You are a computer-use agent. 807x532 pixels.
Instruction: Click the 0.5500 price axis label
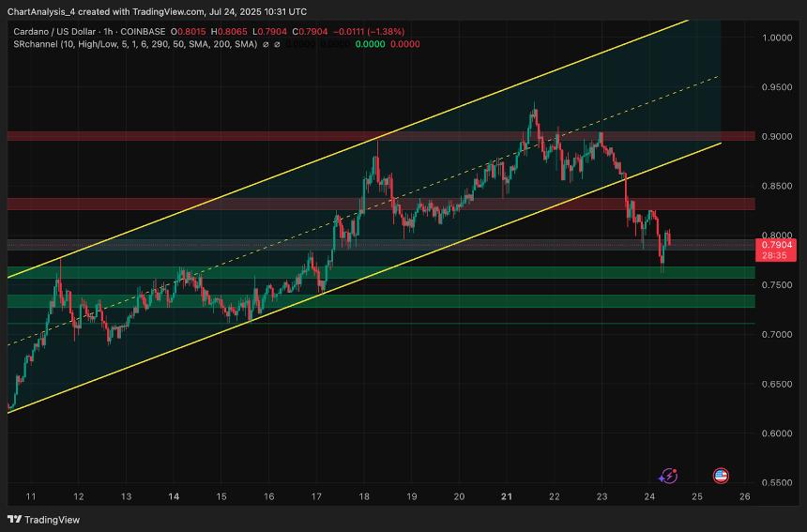click(776, 482)
